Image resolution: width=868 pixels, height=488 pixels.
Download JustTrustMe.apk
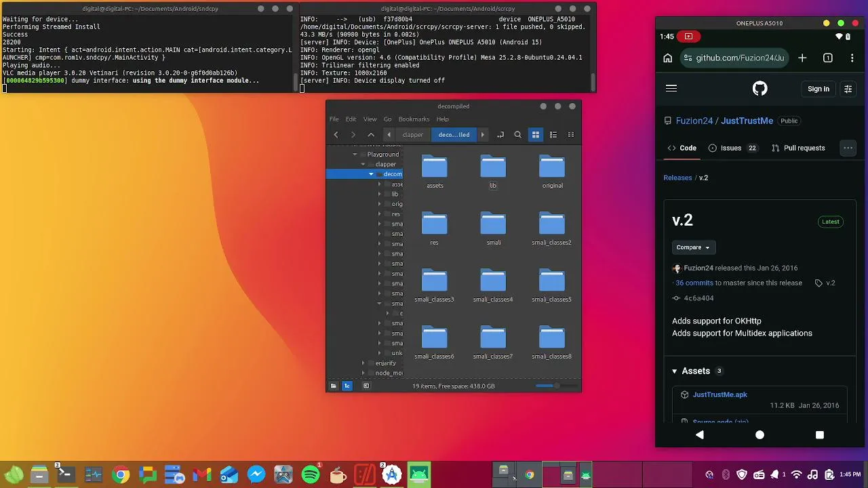pyautogui.click(x=720, y=394)
